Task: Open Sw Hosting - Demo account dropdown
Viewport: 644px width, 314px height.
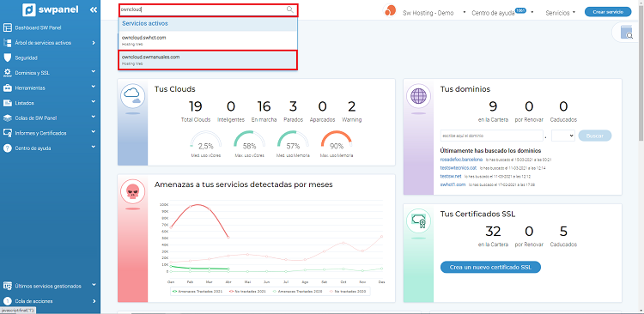Action: click(434, 13)
